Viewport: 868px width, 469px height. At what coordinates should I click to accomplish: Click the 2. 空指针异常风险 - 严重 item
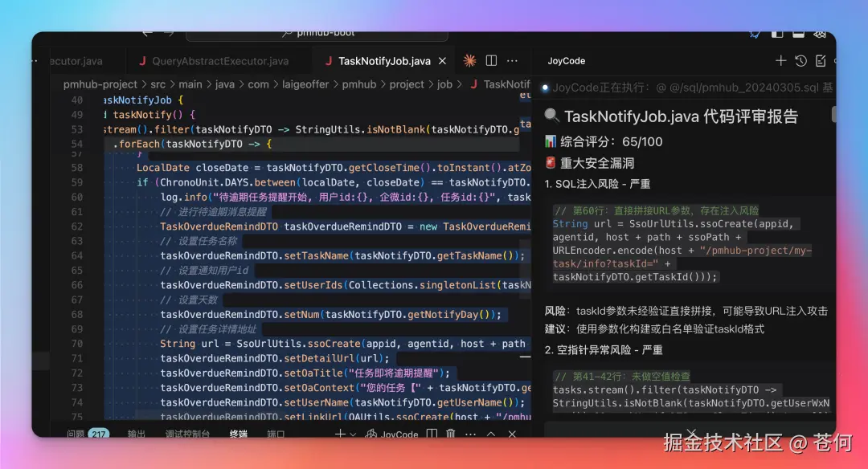(604, 350)
